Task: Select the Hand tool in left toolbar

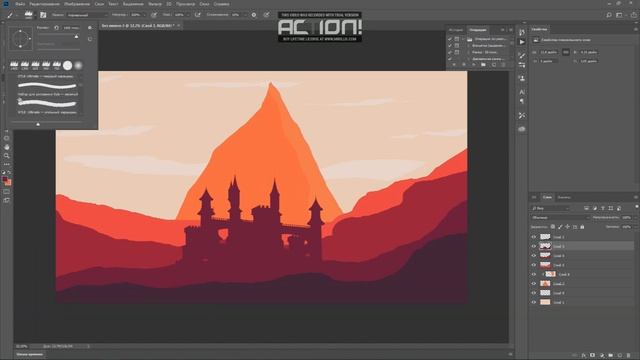Action: (x=7, y=147)
